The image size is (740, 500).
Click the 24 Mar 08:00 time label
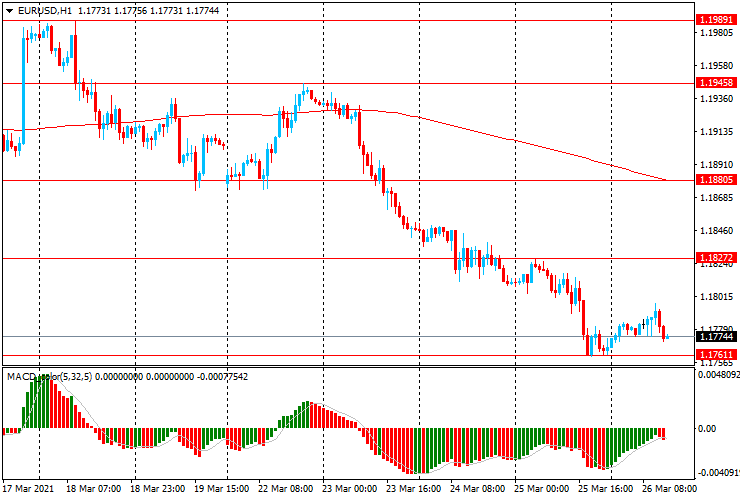476,489
